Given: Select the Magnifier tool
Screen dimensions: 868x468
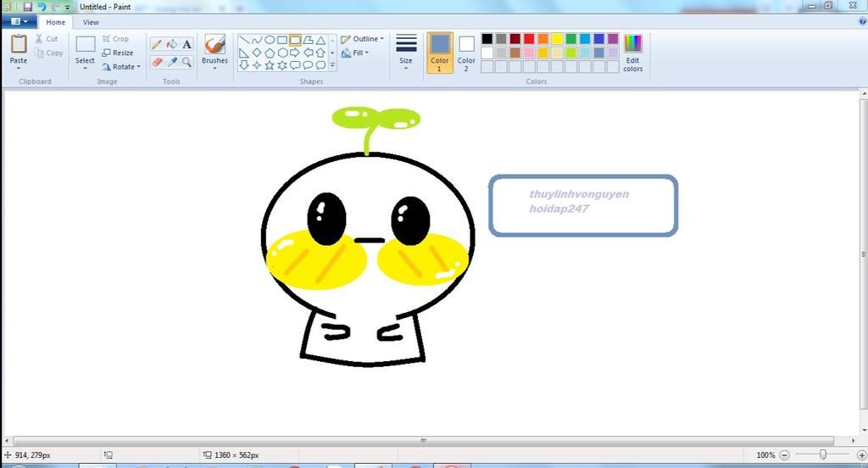Looking at the screenshot, I should 187,62.
